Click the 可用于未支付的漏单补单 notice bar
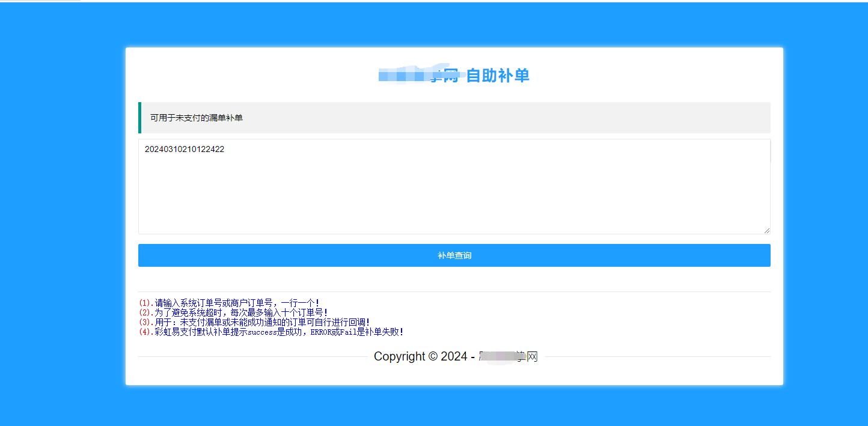Viewport: 868px width, 426px height. [x=454, y=118]
